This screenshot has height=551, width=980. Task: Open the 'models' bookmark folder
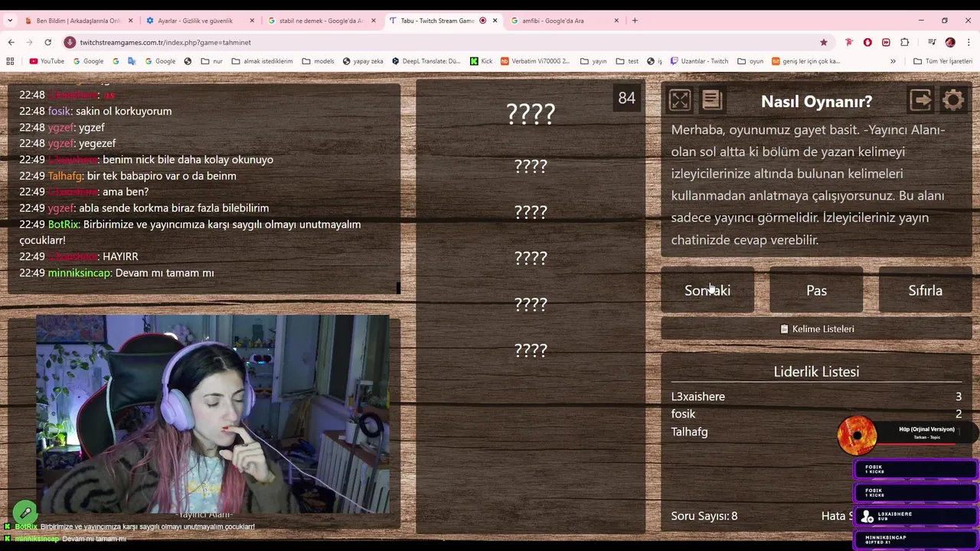point(318,61)
